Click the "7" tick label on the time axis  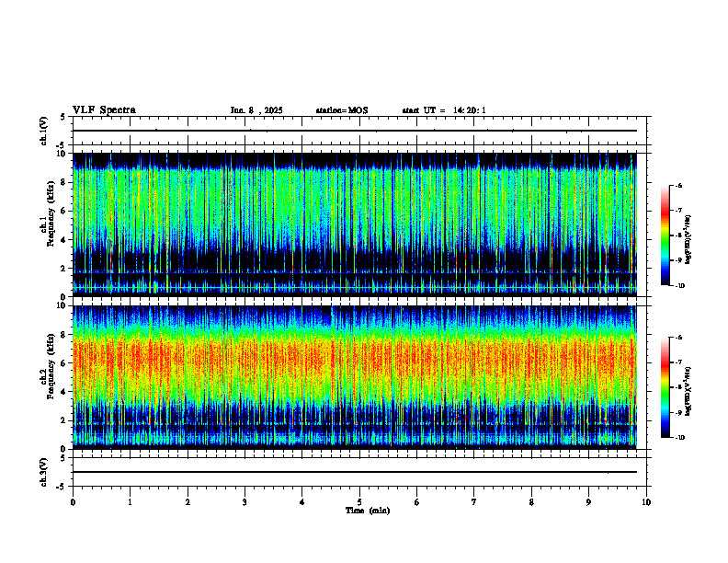tap(474, 502)
